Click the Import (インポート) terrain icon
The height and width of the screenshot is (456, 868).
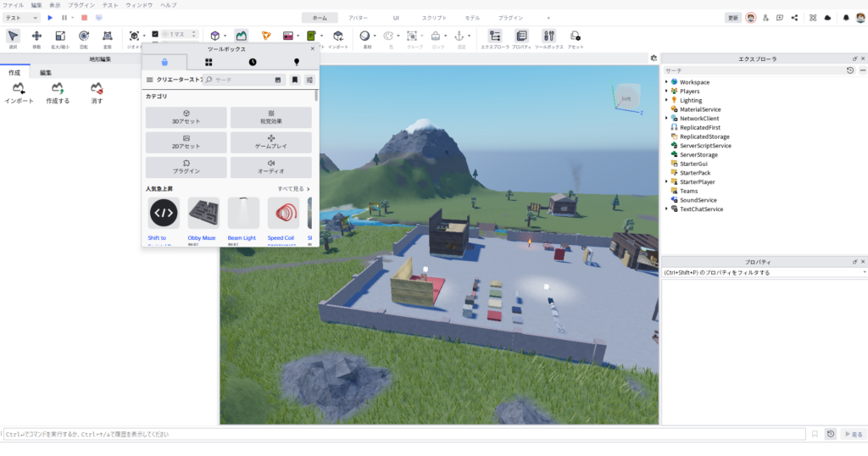[x=19, y=92]
